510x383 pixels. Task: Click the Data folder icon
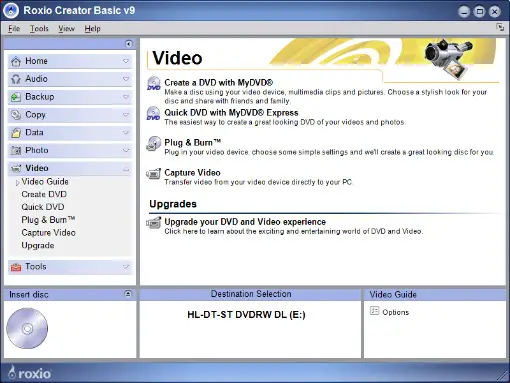click(16, 133)
